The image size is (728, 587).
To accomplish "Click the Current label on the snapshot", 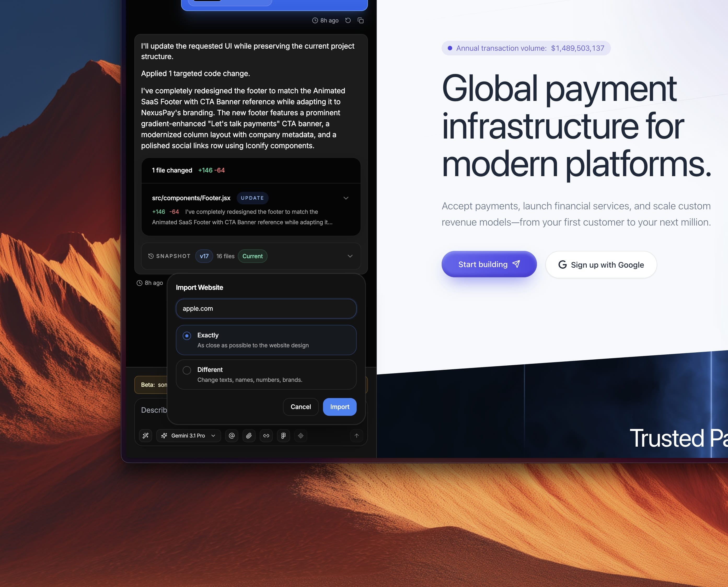I will [x=252, y=256].
